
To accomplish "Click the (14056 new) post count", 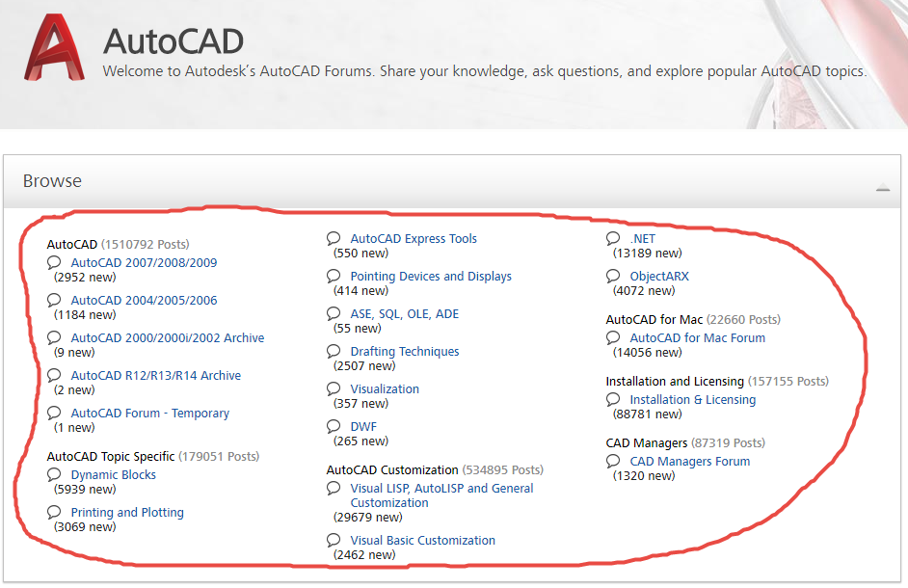I will (x=648, y=352).
